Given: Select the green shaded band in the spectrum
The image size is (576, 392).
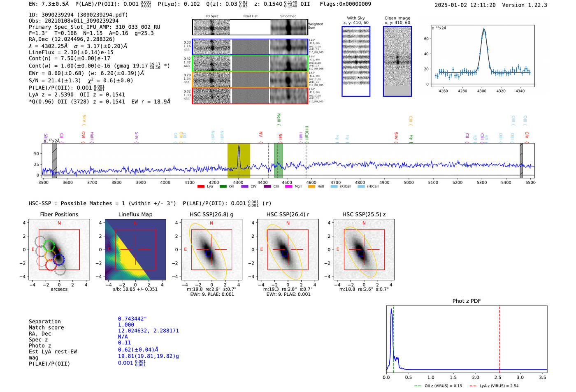Looking at the screenshot, I should pos(279,160).
